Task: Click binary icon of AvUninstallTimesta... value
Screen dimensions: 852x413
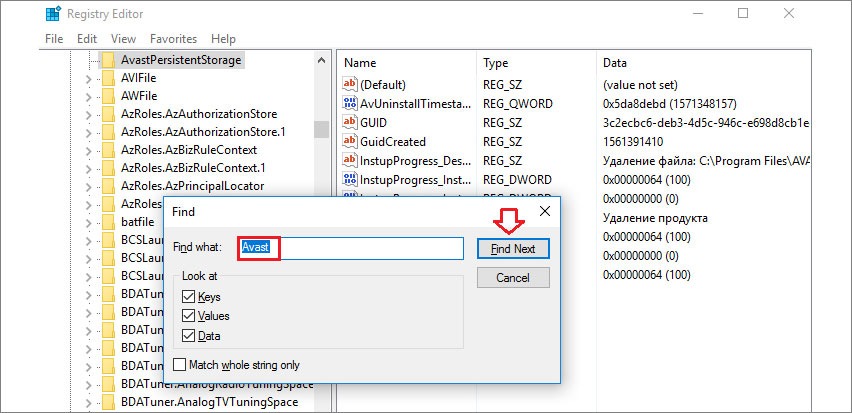Action: click(x=349, y=103)
